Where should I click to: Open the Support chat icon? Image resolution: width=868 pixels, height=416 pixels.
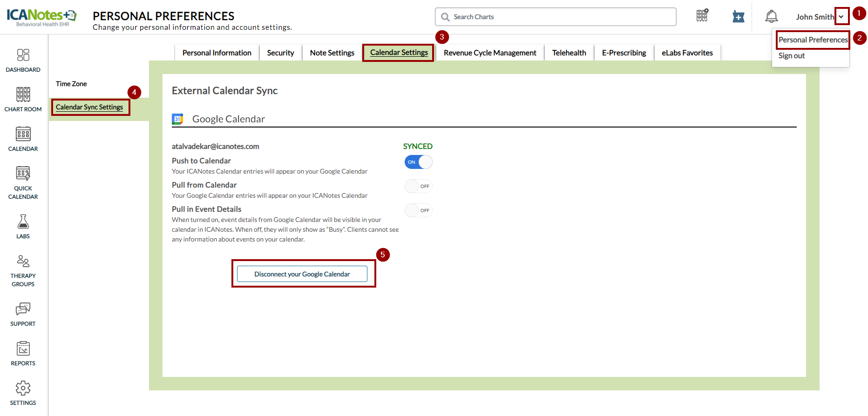pos(23,309)
